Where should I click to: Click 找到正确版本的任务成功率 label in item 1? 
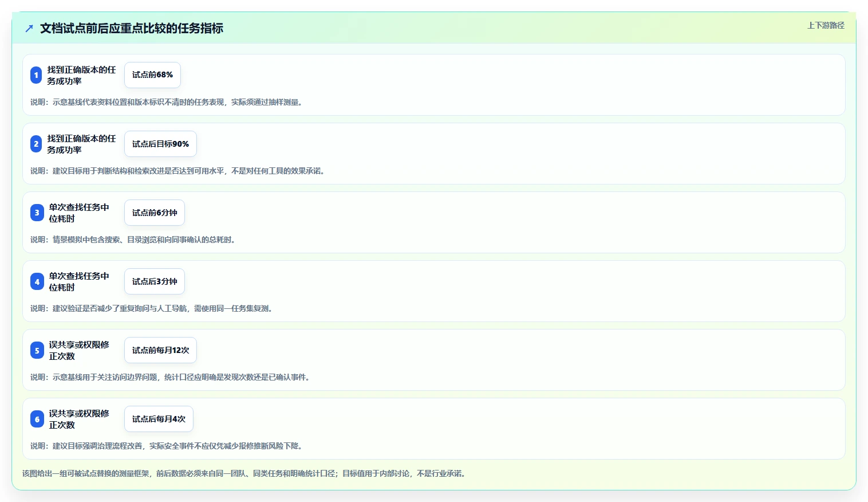tap(81, 75)
